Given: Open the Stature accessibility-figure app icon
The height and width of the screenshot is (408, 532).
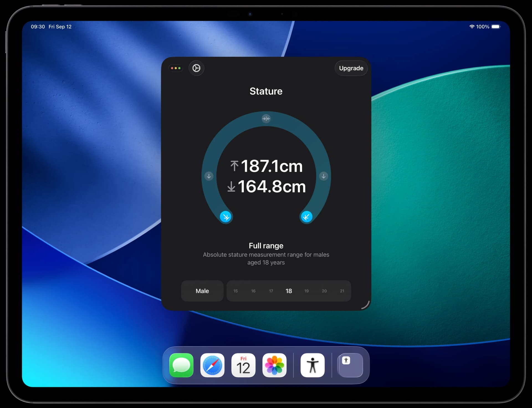Looking at the screenshot, I should tap(313, 365).
